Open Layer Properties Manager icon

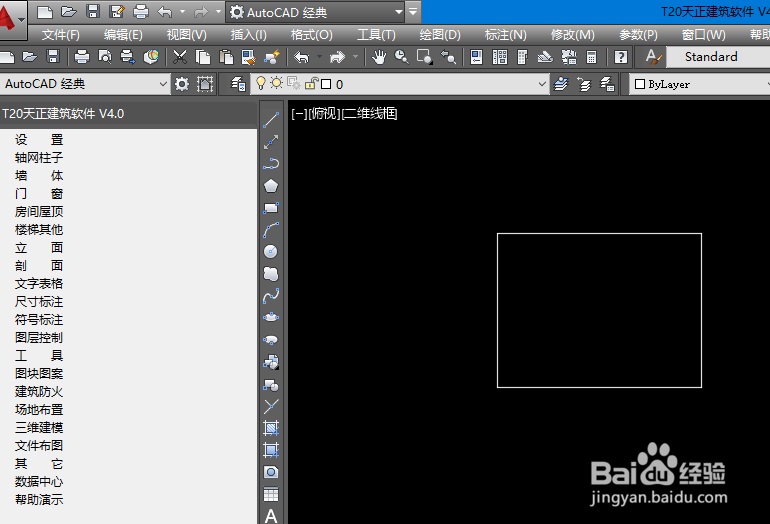click(238, 84)
